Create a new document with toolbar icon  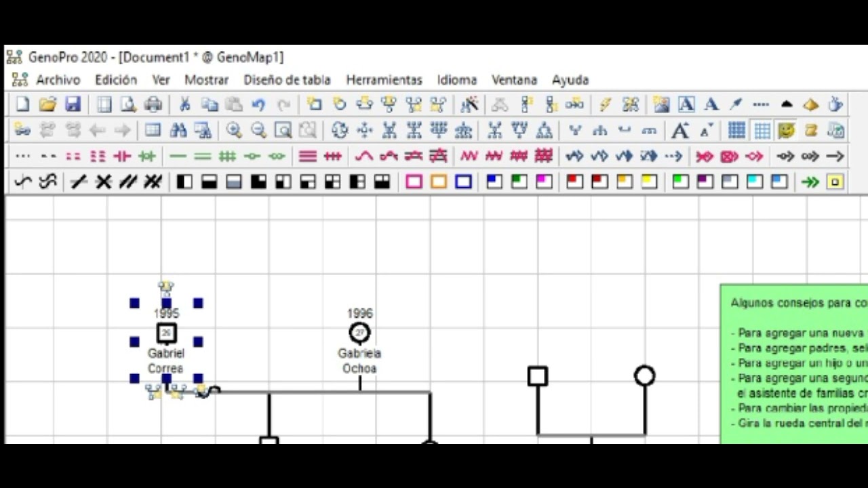click(22, 104)
